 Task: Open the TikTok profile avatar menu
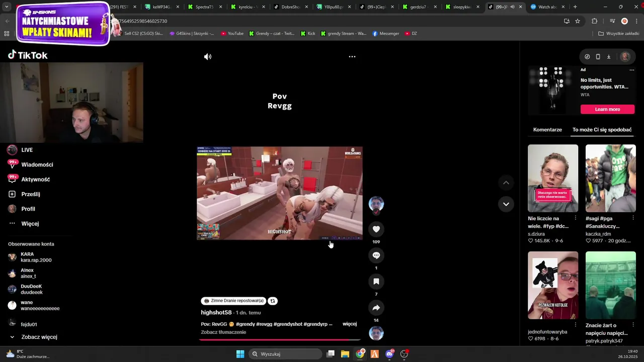(x=625, y=57)
